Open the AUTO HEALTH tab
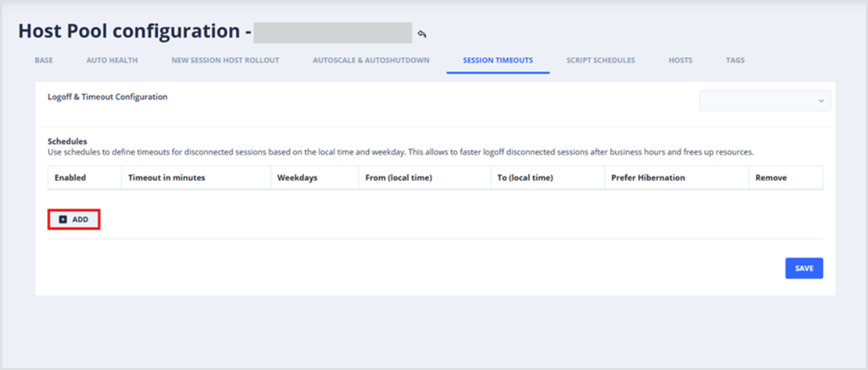 (x=112, y=61)
